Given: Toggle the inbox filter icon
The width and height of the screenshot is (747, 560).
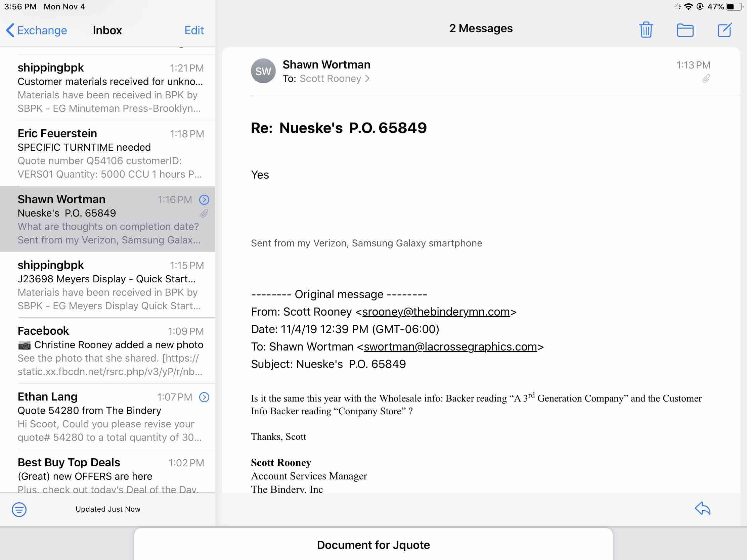Looking at the screenshot, I should pos(19,509).
